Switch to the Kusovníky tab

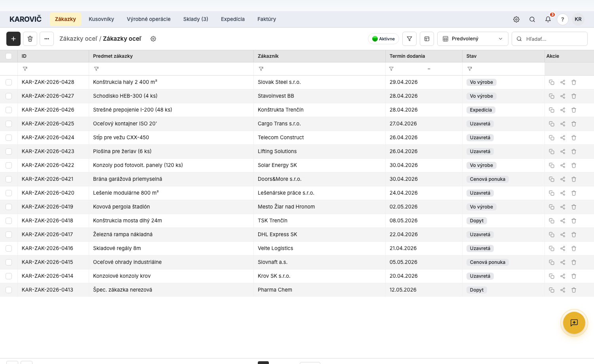click(101, 19)
